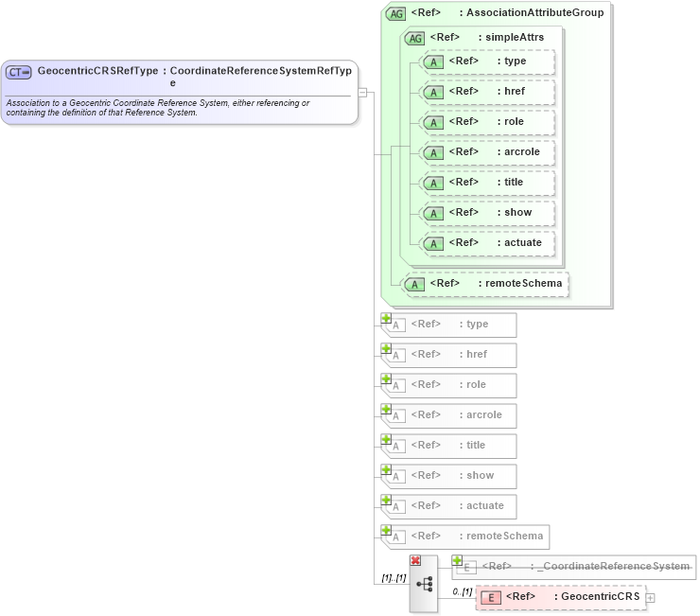Select the green A icon for role

coord(433,123)
